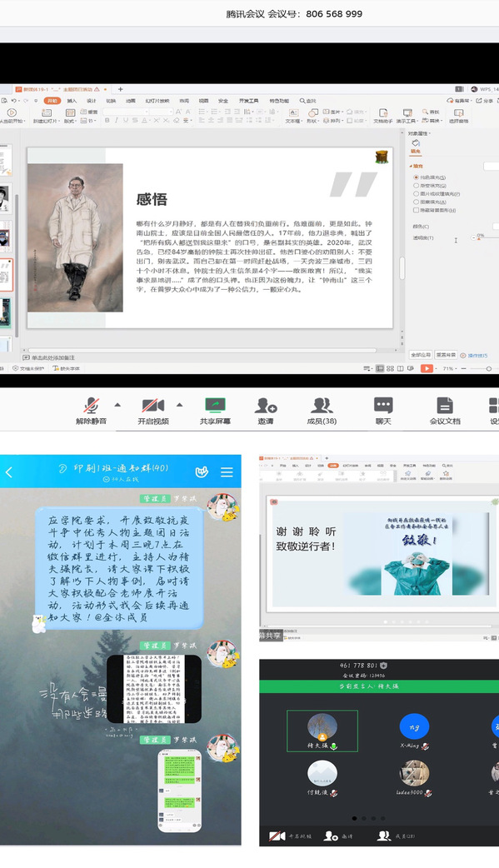Open the 开发工具 ribbon tab
499x868 pixels.
tap(249, 101)
